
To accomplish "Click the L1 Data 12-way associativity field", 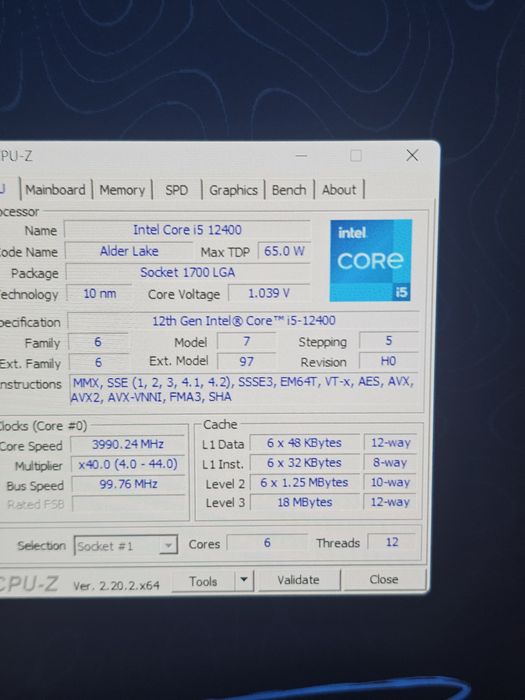I will click(x=390, y=442).
